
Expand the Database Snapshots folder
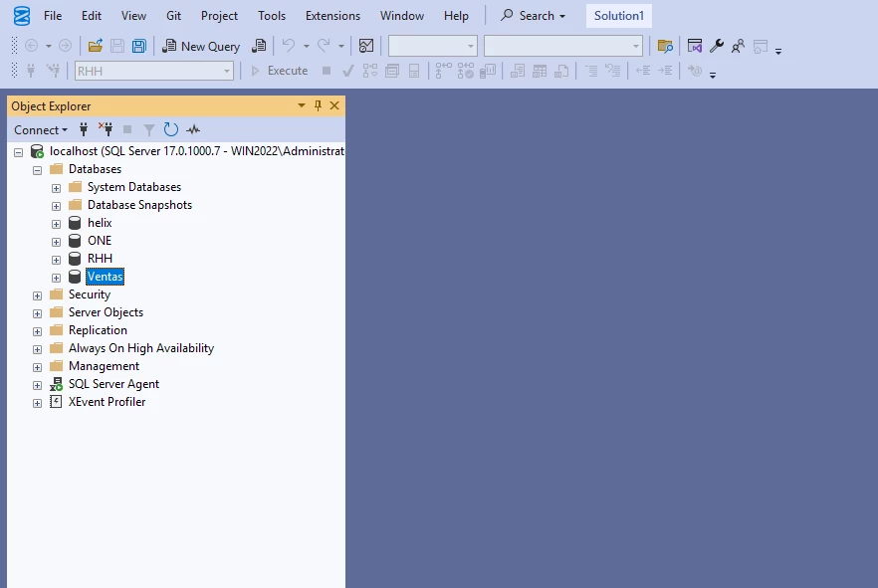pyautogui.click(x=56, y=206)
